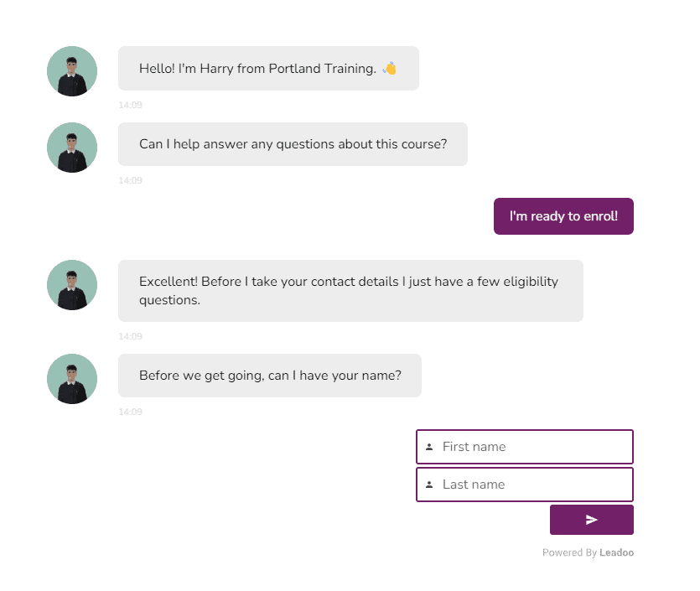The image size is (700, 591).
Task: Click the "Powered By" footer text
Action: pyautogui.click(x=569, y=553)
